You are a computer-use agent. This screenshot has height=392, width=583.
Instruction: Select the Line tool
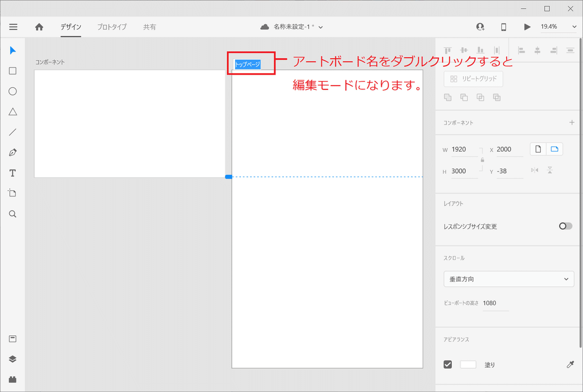click(13, 132)
